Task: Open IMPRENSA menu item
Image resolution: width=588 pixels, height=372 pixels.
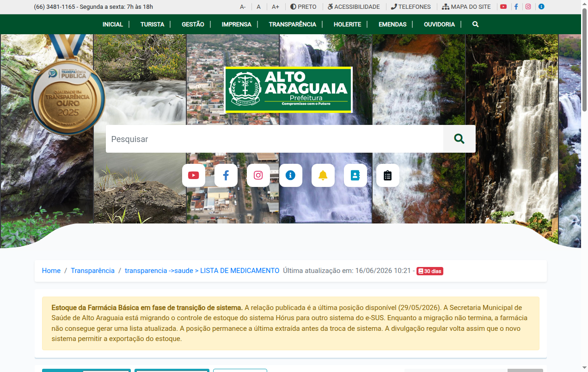Action: click(x=237, y=24)
